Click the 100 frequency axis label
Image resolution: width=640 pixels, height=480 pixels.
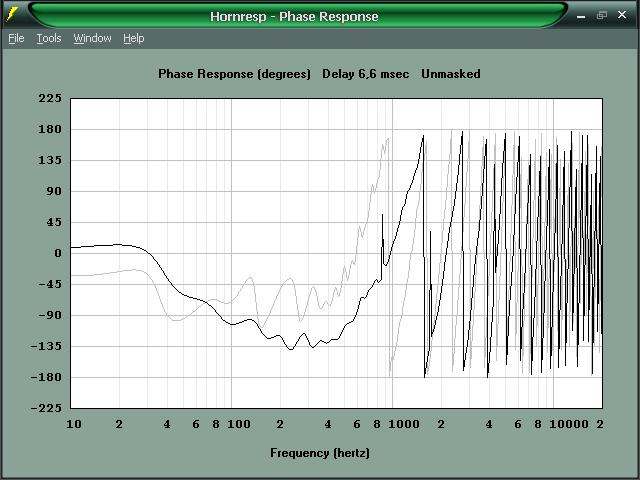(x=239, y=424)
